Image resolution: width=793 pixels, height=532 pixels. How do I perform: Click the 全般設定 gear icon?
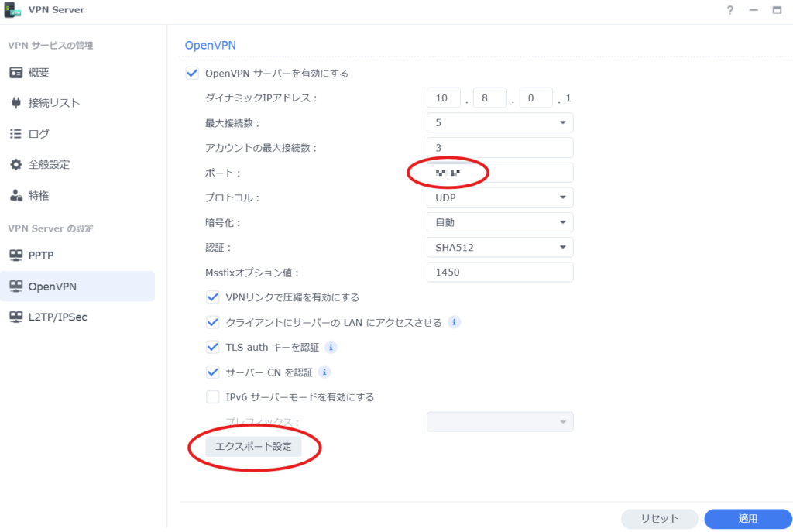tap(15, 165)
